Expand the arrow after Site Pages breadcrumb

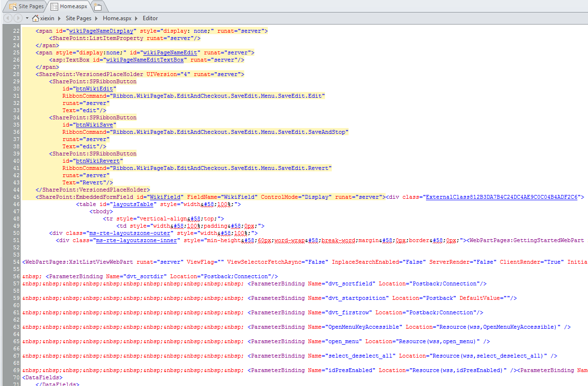point(97,18)
